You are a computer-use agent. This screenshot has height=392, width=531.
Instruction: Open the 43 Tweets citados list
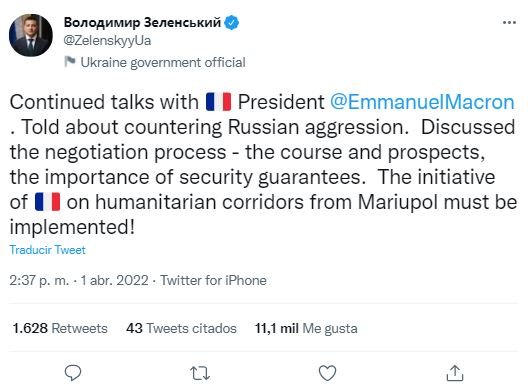pyautogui.click(x=181, y=328)
